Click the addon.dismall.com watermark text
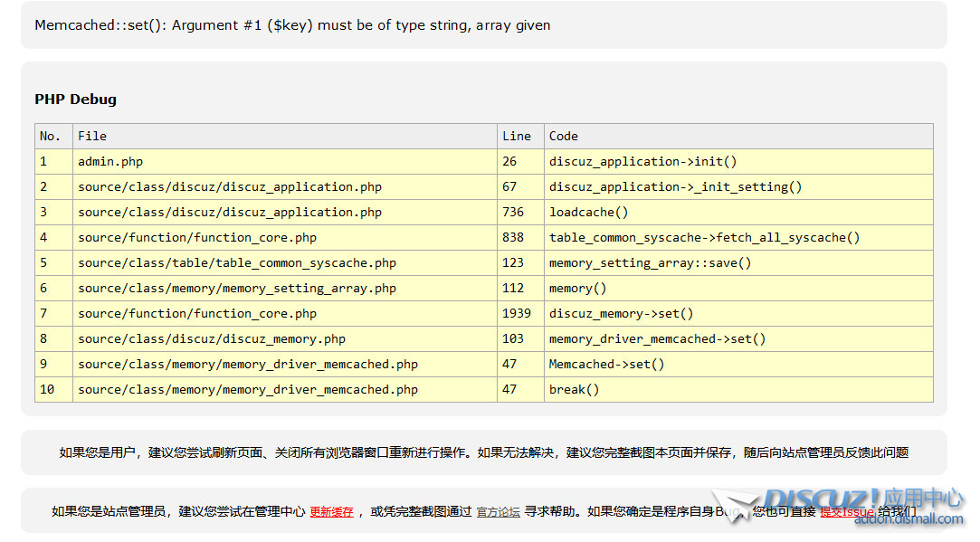 pyautogui.click(x=909, y=519)
